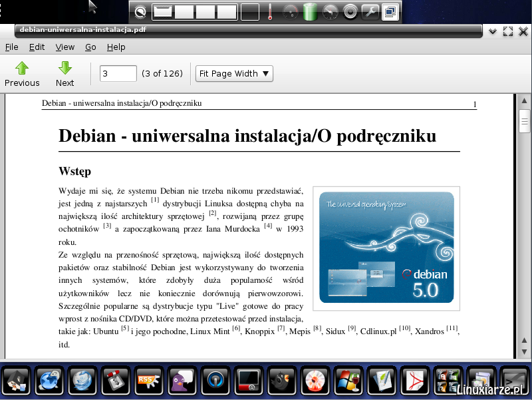Launch the terminal from the dock
Image resolution: width=532 pixels, height=400 pixels.
515,381
